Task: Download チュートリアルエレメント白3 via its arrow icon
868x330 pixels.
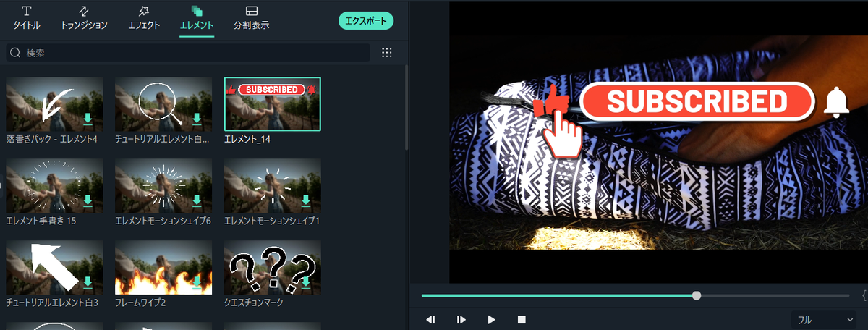Action: [88, 282]
